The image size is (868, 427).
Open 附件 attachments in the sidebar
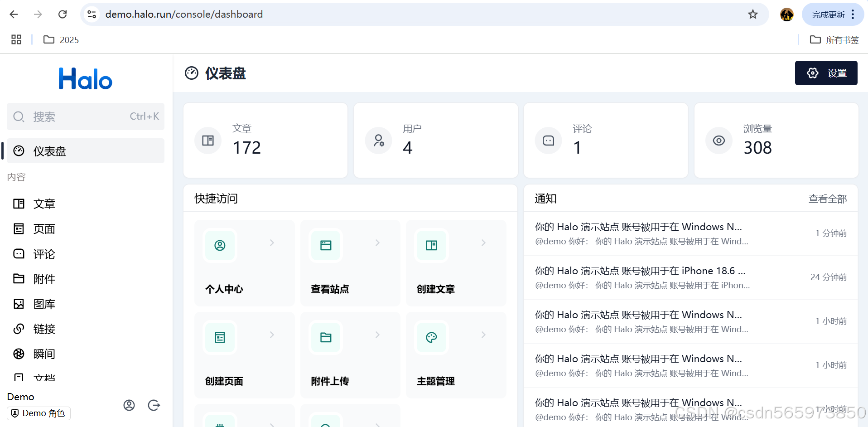pos(44,279)
